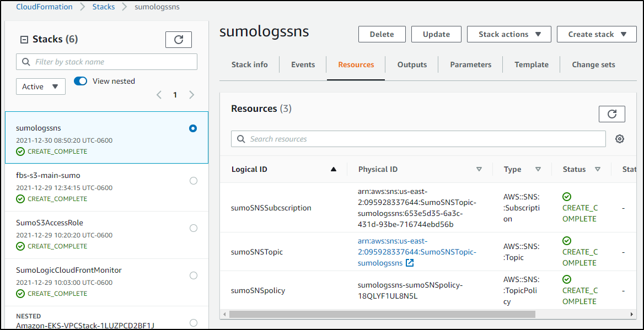Screen dimensions: 644x330
Task: Switch to the Outputs tab
Action: coord(412,64)
